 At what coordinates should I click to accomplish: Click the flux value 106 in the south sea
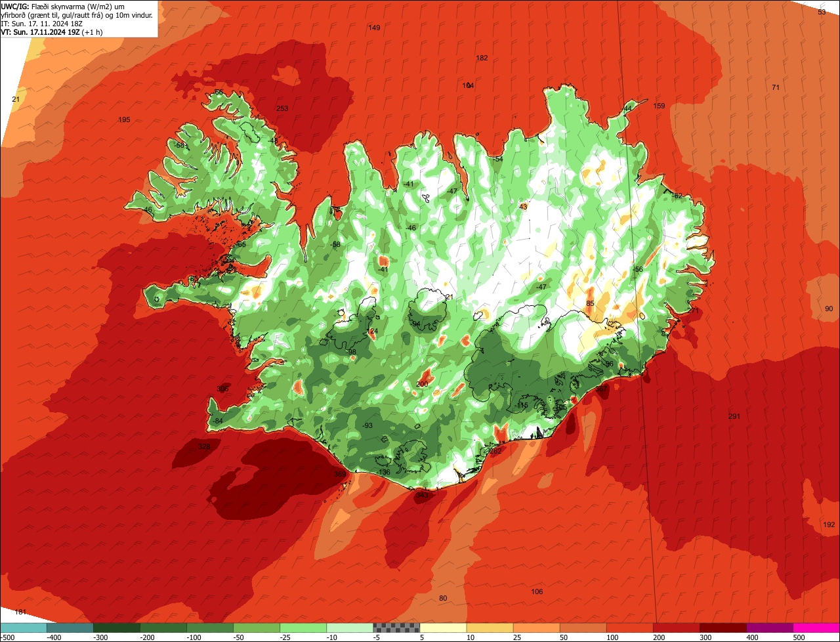(537, 591)
